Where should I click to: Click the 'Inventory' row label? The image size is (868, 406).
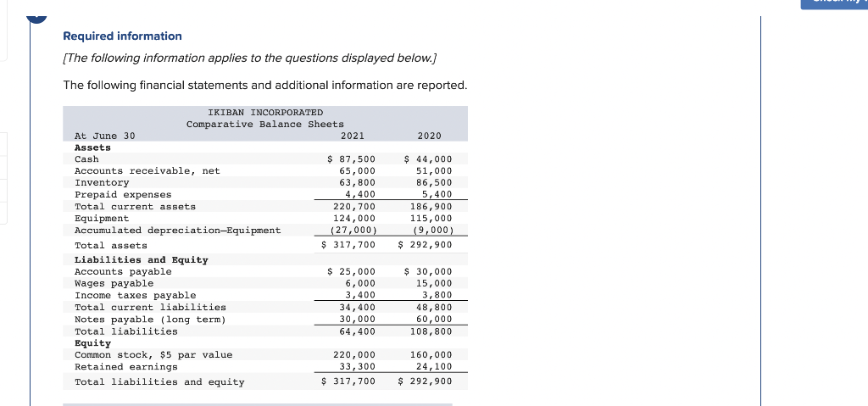coord(102,183)
